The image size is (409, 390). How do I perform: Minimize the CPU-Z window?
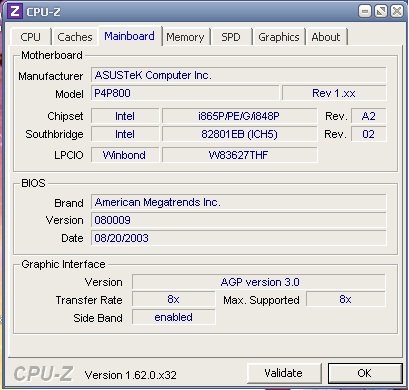point(365,12)
